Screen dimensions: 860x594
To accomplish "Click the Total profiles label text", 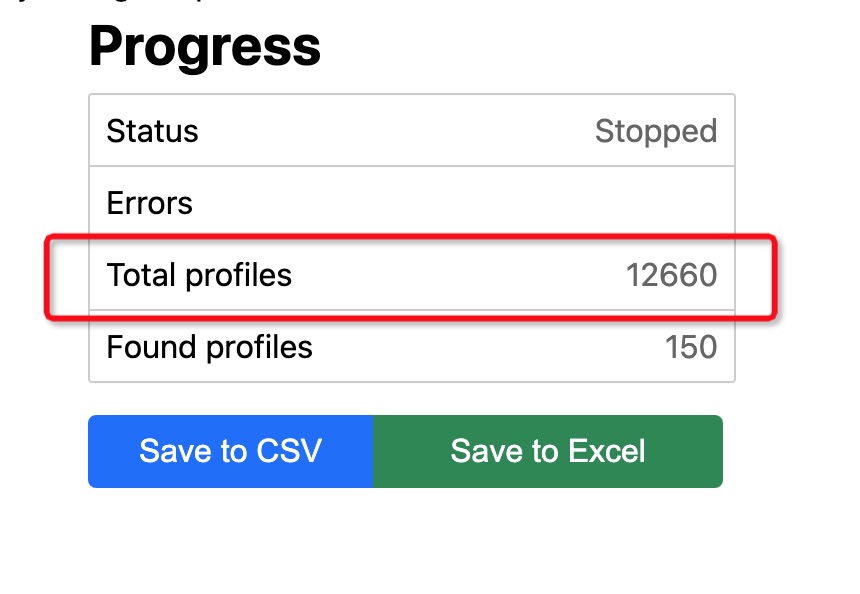I will [x=199, y=275].
